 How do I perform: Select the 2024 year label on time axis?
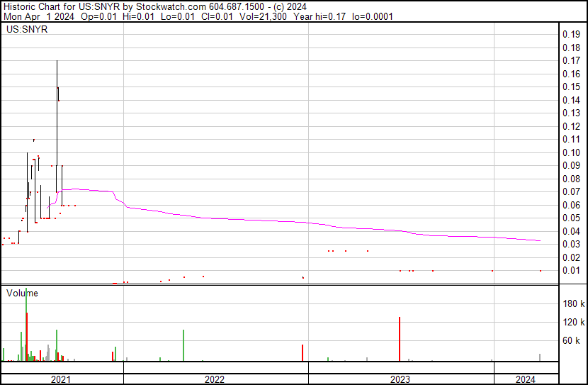[525, 379]
